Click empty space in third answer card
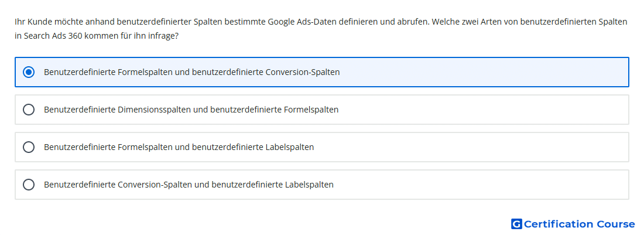The height and width of the screenshot is (235, 644). pos(472,147)
